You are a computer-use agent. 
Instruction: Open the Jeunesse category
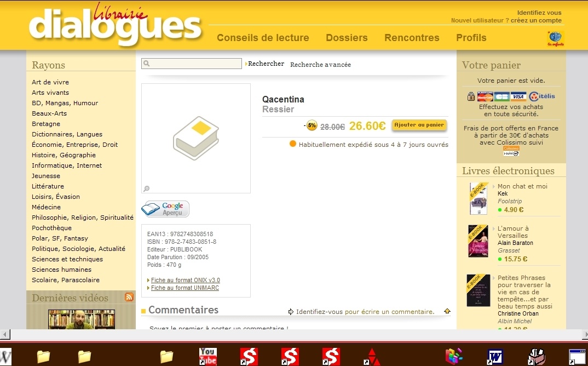tap(46, 176)
